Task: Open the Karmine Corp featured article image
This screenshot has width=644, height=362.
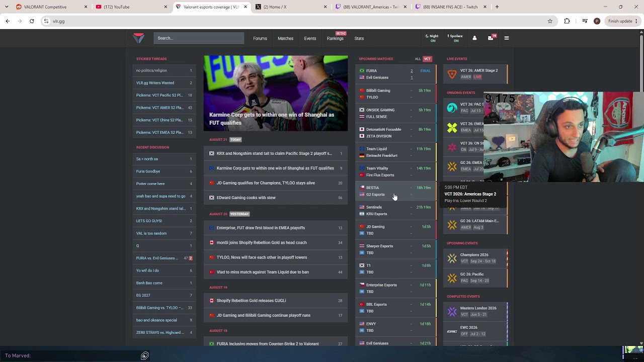Action: coord(276,94)
